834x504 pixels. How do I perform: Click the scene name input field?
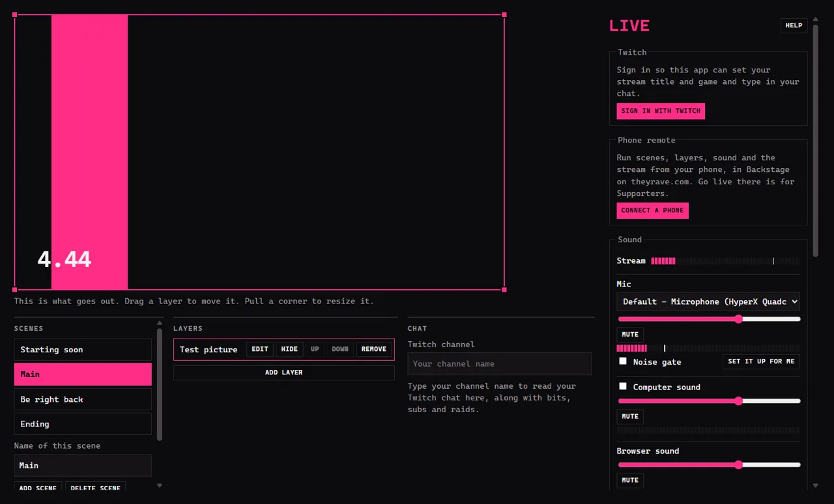click(x=83, y=466)
